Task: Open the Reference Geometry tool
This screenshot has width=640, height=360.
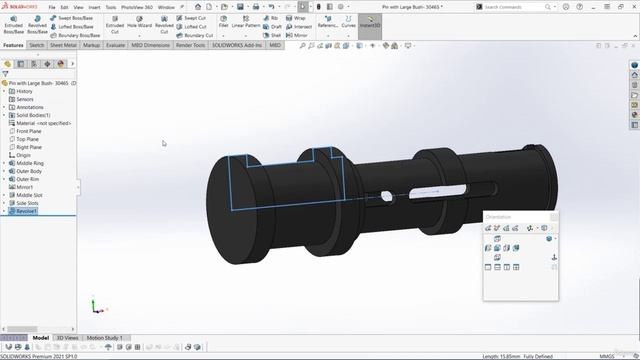Action: click(328, 22)
